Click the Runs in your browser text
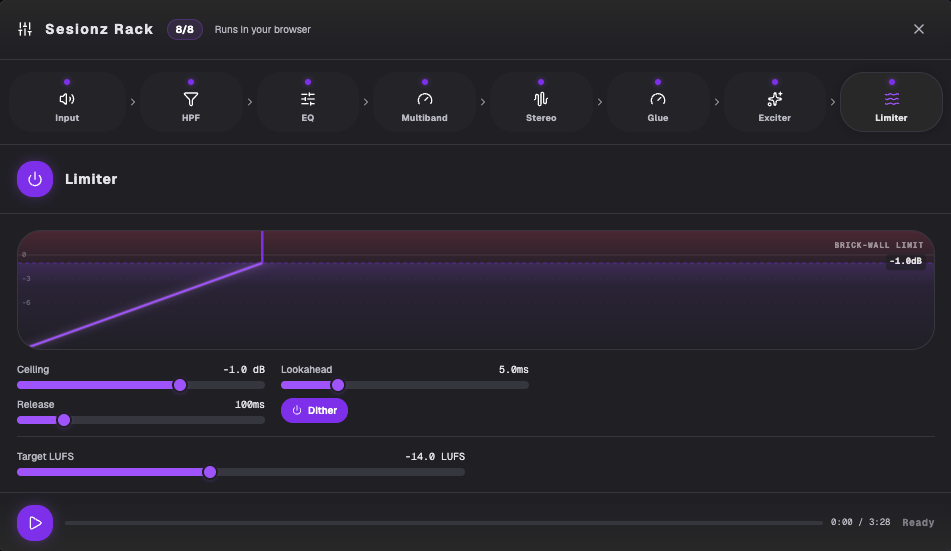 coord(263,30)
